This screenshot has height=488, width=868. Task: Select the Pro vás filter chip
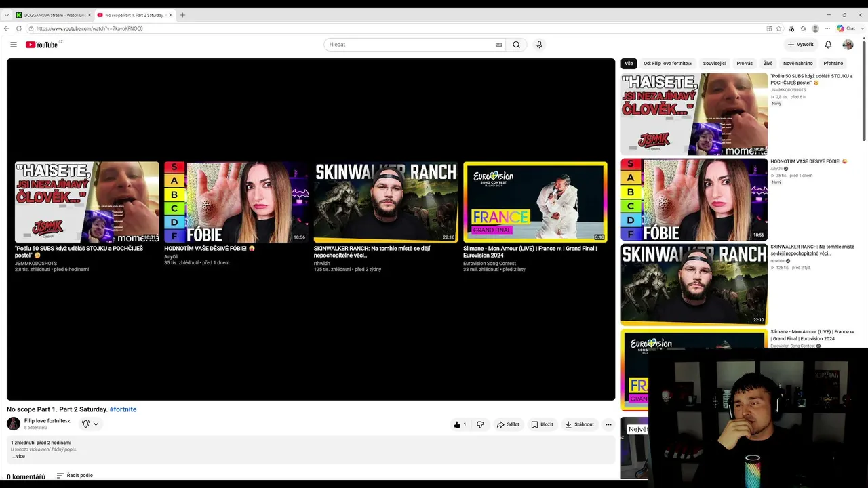(745, 64)
